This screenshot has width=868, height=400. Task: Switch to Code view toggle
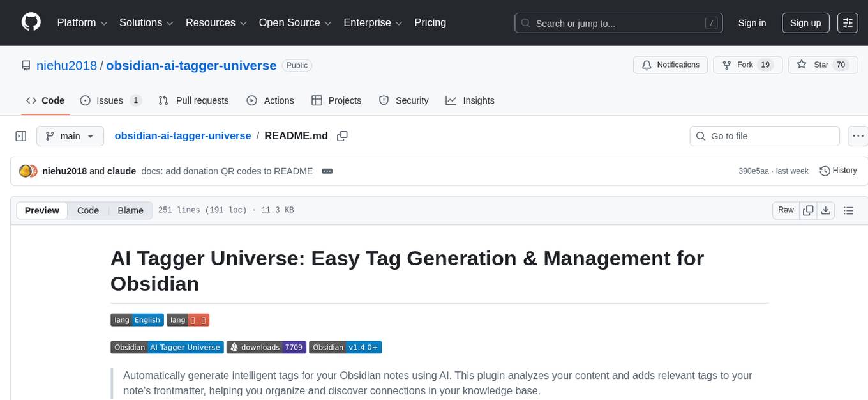tap(88, 210)
